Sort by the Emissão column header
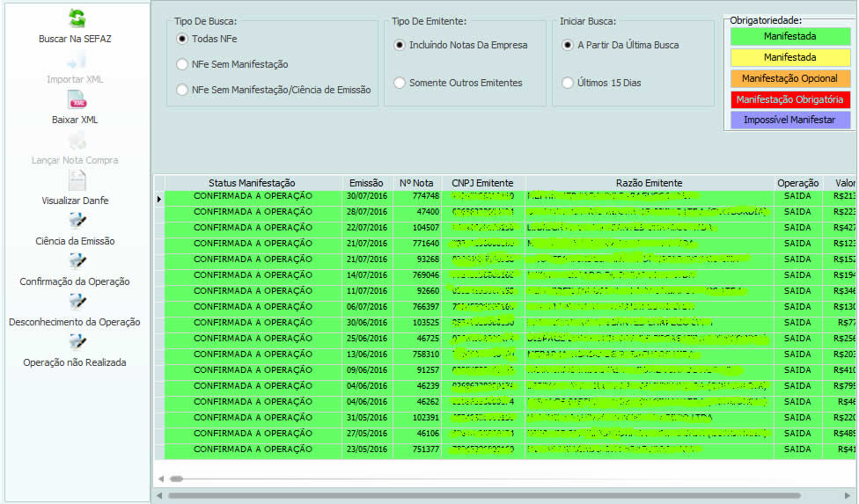 (366, 183)
